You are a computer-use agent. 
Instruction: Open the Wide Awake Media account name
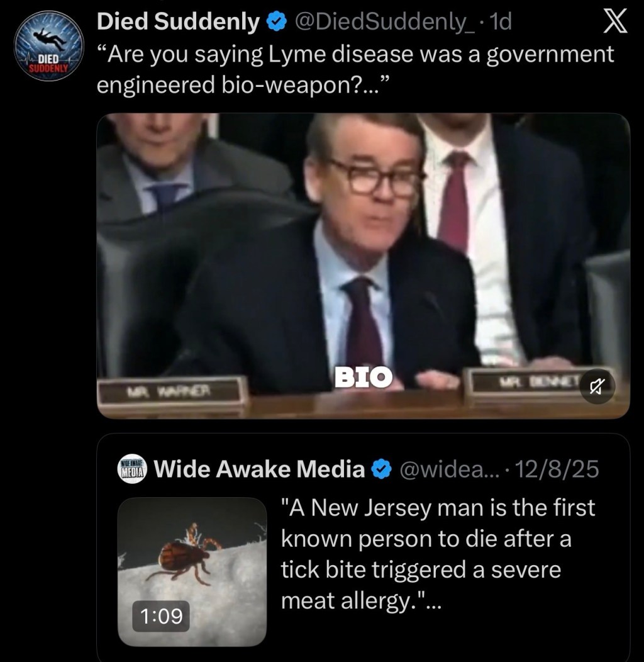click(259, 469)
